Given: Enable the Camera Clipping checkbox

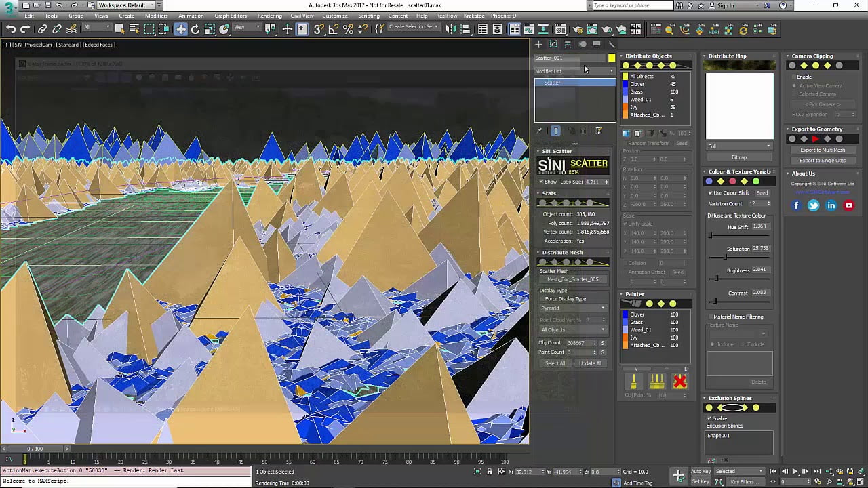Looking at the screenshot, I should [x=793, y=77].
